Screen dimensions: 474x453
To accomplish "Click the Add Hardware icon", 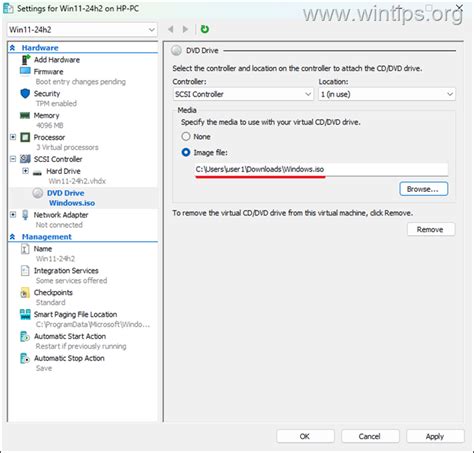I will pyautogui.click(x=25, y=60).
